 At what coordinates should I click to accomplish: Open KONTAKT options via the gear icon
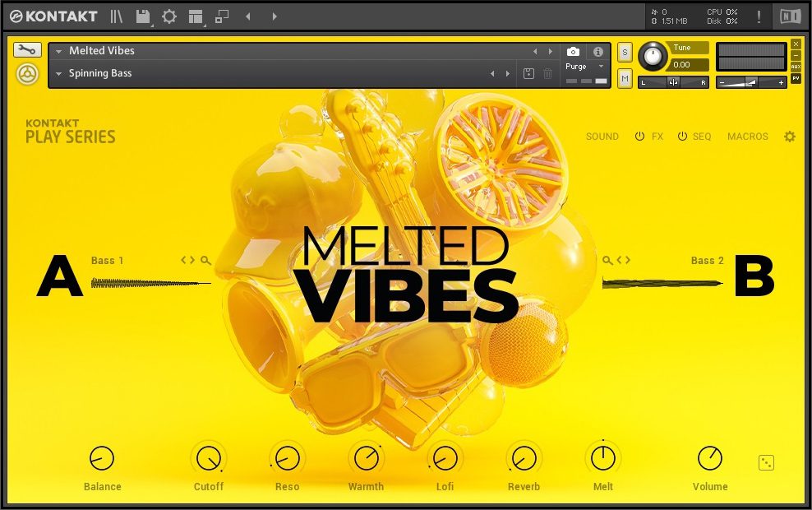(168, 16)
